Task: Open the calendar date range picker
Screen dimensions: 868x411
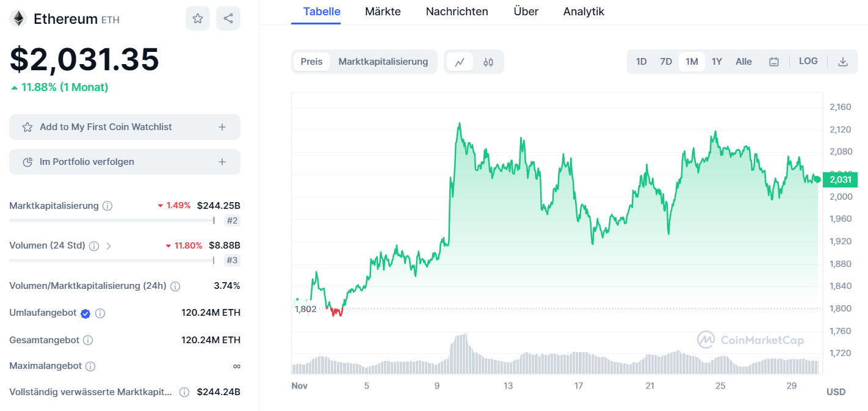Action: (774, 62)
